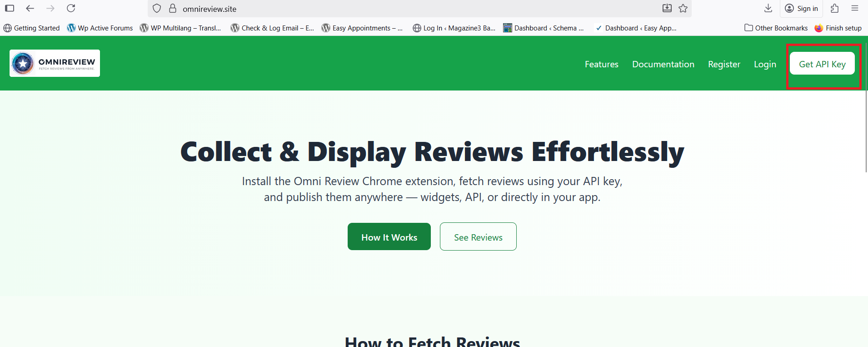Reload the page with refresh icon
The width and height of the screenshot is (868, 347).
pyautogui.click(x=71, y=8)
